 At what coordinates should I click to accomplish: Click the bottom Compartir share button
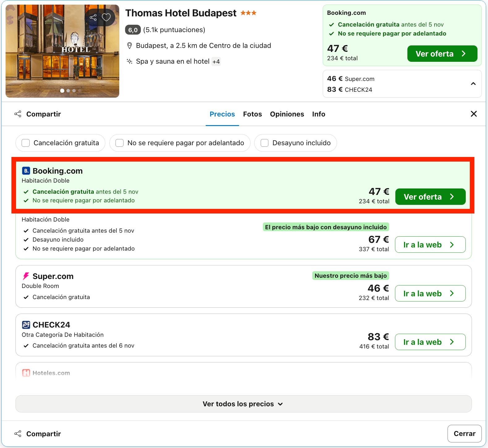pos(38,434)
